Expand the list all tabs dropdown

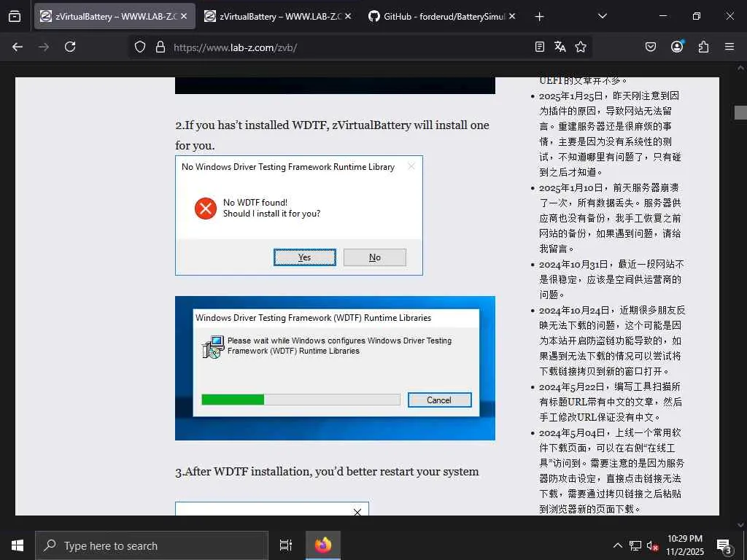[x=602, y=16]
